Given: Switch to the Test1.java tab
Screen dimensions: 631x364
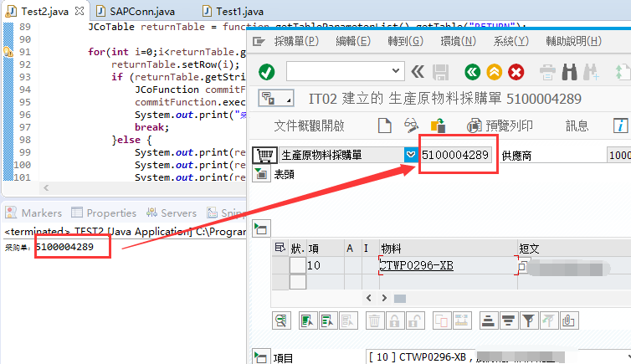Looking at the screenshot, I should click(233, 11).
